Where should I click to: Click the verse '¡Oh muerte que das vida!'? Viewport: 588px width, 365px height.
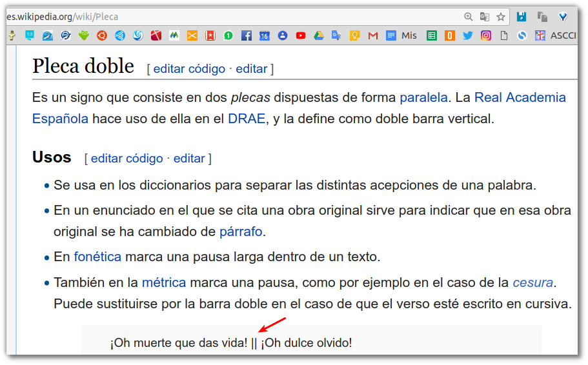[x=179, y=343]
